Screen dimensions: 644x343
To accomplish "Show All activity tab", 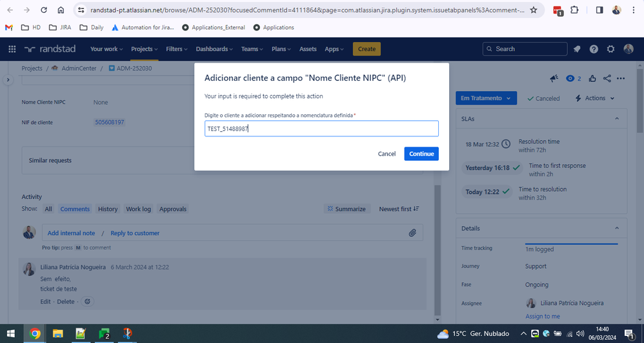I will click(x=48, y=209).
